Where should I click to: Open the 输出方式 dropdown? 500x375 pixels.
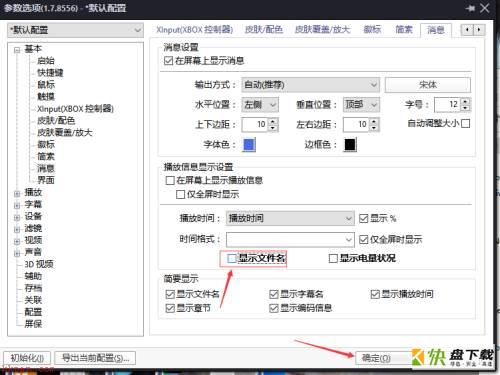click(310, 85)
